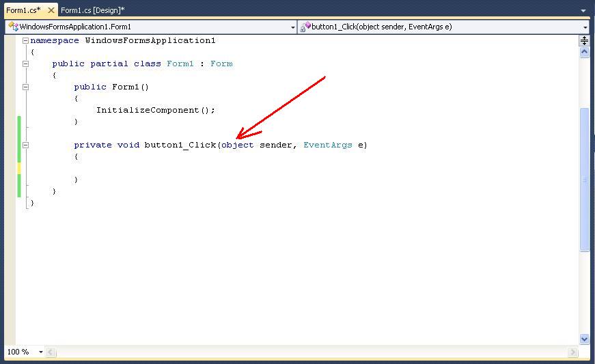Image resolution: width=595 pixels, height=364 pixels.
Task: Click the EventArgs type in the method signature
Action: (x=327, y=145)
